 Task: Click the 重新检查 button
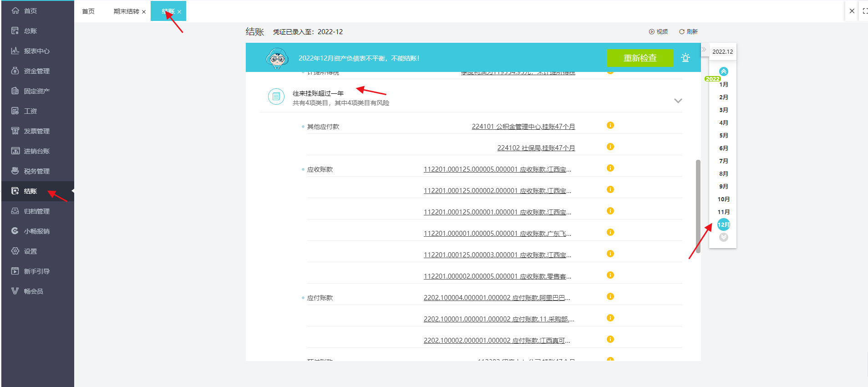coord(640,58)
